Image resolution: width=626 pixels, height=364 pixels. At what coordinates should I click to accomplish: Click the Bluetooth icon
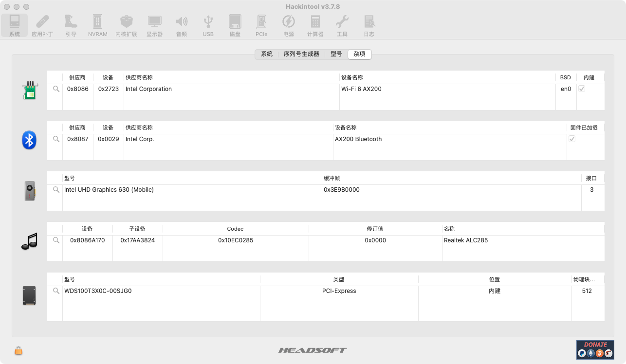tap(29, 140)
